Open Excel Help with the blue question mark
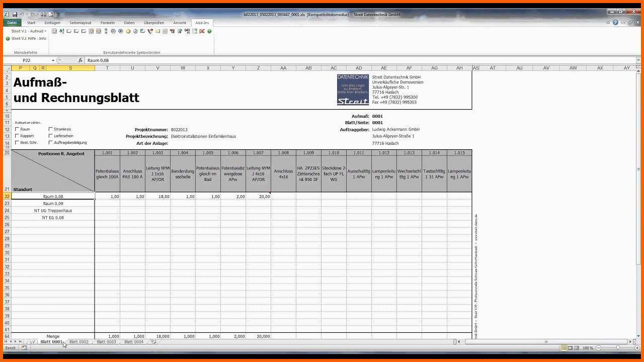 point(615,23)
